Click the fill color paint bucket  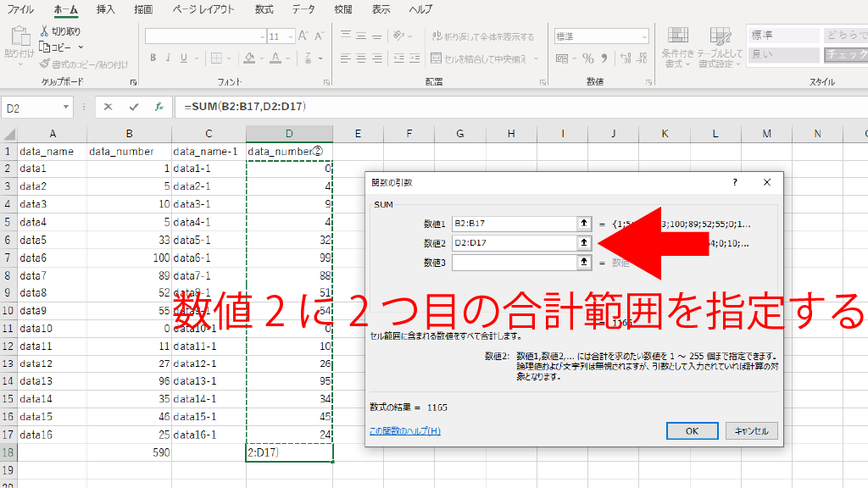click(249, 58)
